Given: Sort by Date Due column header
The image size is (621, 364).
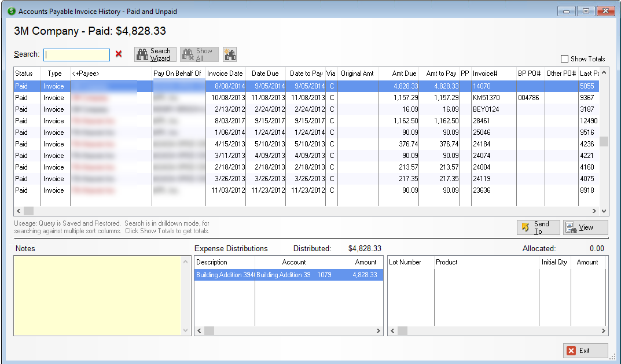Looking at the screenshot, I should 265,73.
